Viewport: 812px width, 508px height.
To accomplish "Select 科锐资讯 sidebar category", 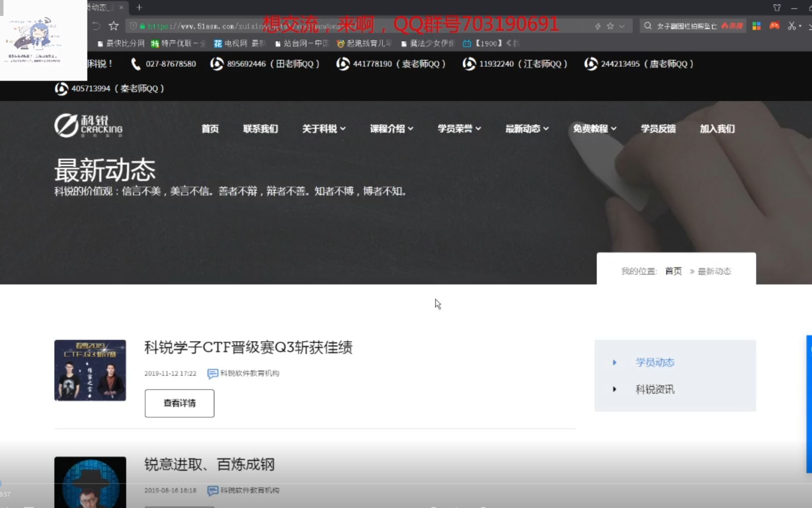I will (655, 389).
